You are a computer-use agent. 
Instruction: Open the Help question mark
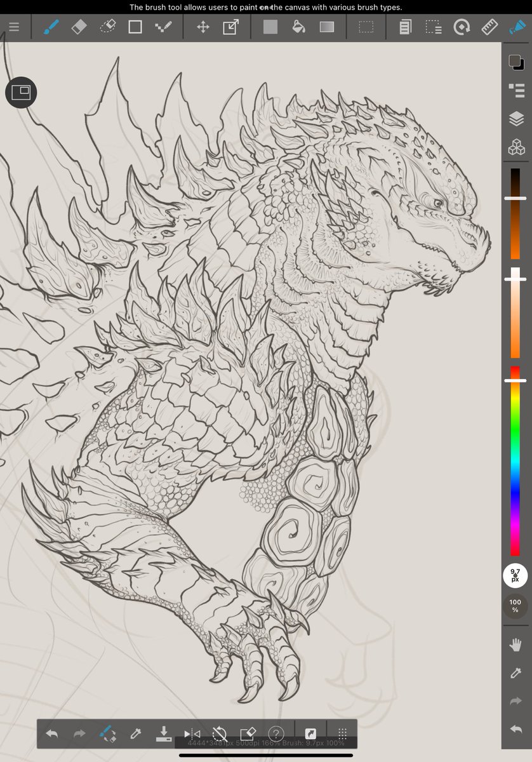tap(276, 734)
